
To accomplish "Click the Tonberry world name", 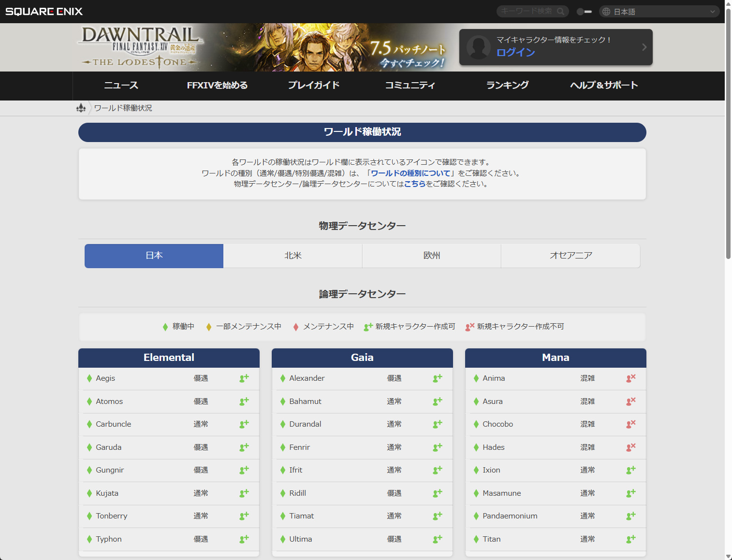I will 112,516.
